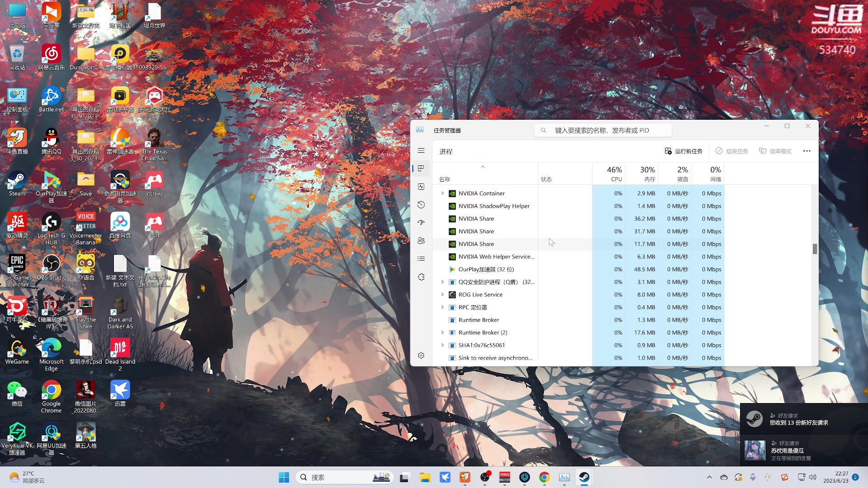Select the Slay the Spire desktop icon
Screen dimensions: 868x488
click(86, 313)
